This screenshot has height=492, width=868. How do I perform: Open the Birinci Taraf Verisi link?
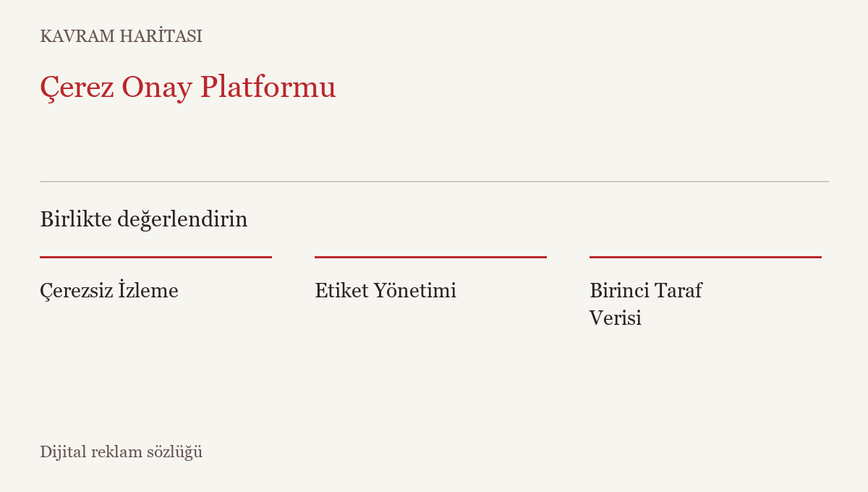pyautogui.click(x=645, y=305)
